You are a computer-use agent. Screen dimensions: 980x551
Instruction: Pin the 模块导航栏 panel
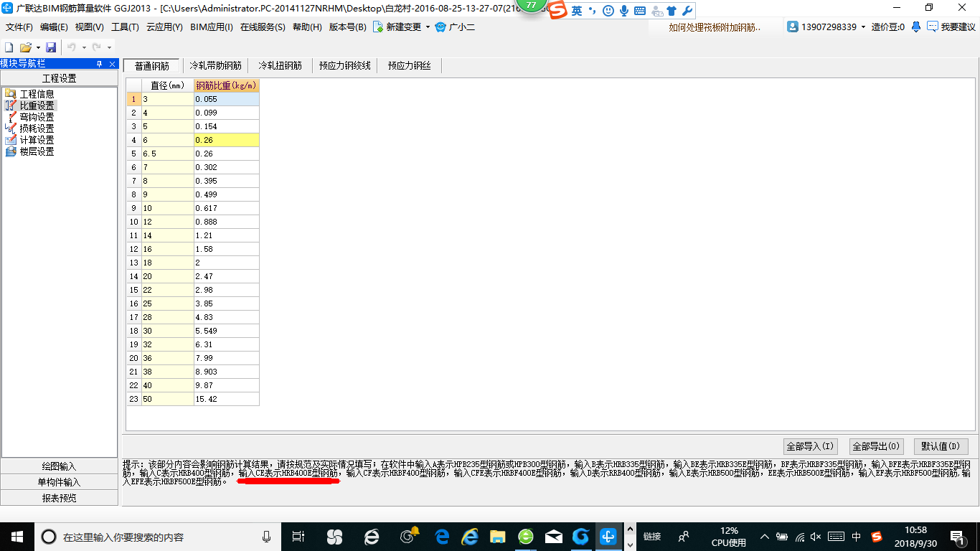point(99,64)
